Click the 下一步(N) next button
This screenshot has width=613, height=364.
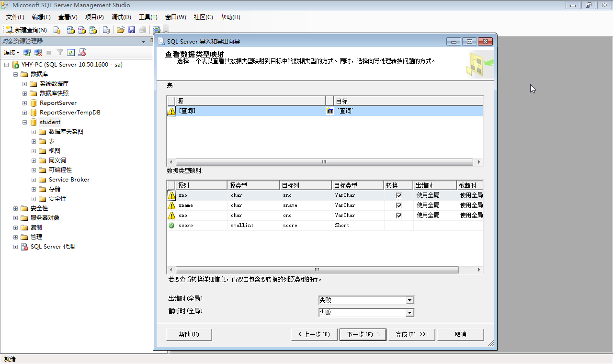363,334
